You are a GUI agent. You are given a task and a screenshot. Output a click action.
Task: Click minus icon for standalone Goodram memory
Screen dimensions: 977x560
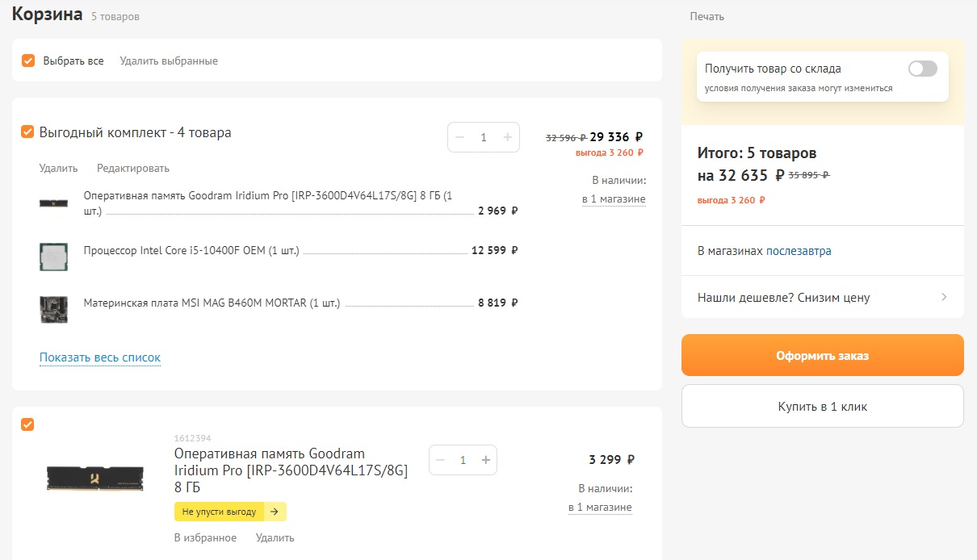coord(441,460)
